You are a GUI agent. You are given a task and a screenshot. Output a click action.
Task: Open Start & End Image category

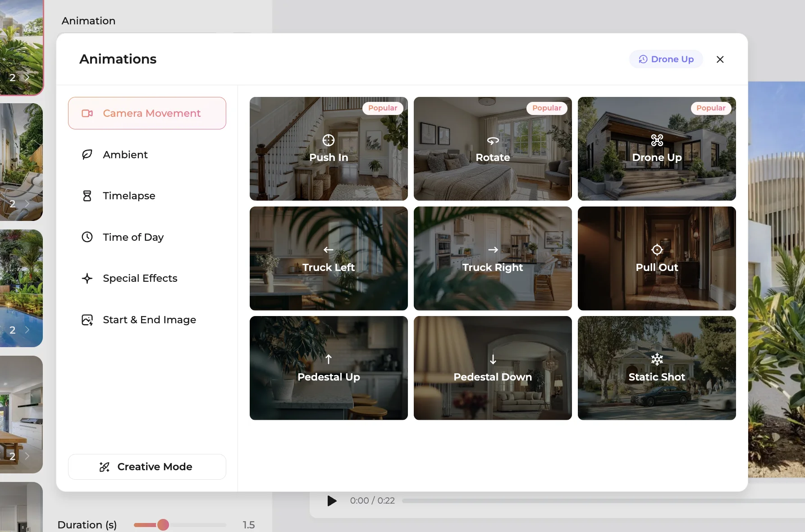(147, 320)
